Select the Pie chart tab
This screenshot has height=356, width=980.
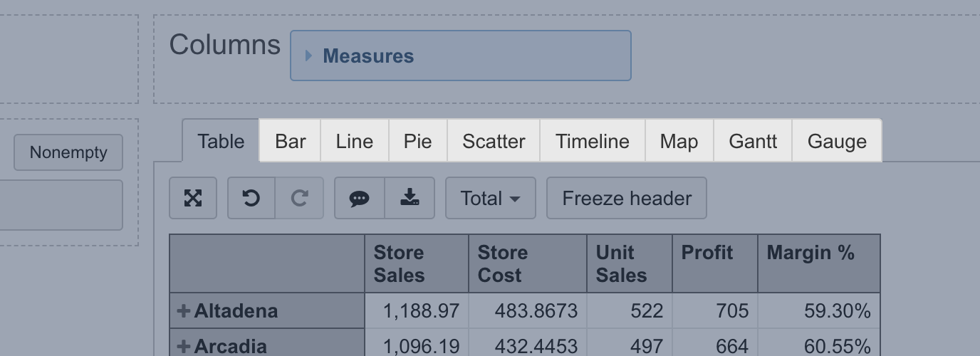[x=418, y=141]
